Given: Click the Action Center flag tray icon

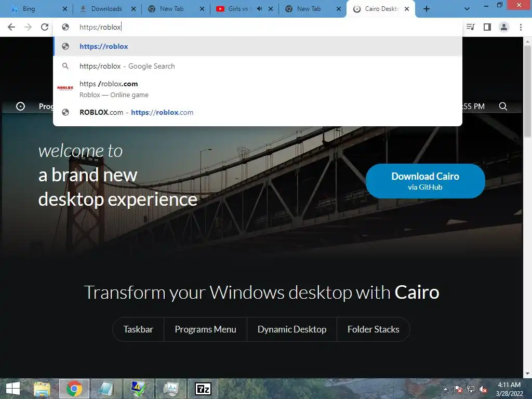Looking at the screenshot, I should 458,389.
